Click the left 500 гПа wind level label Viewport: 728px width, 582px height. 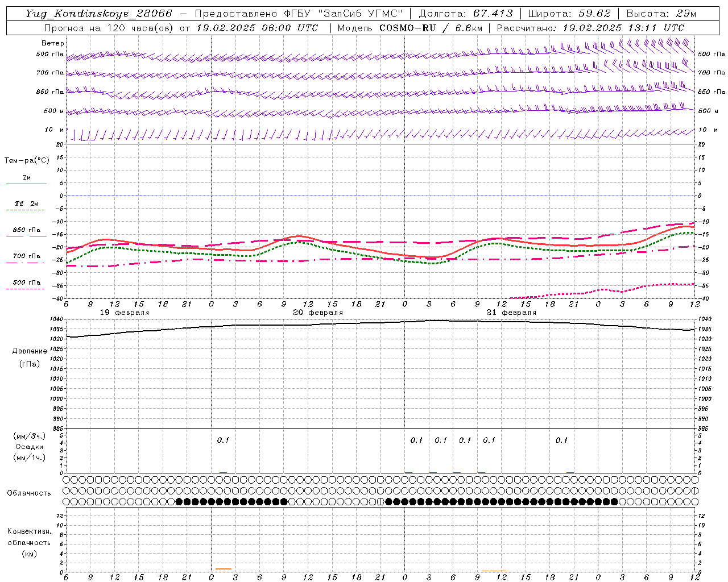50,55
